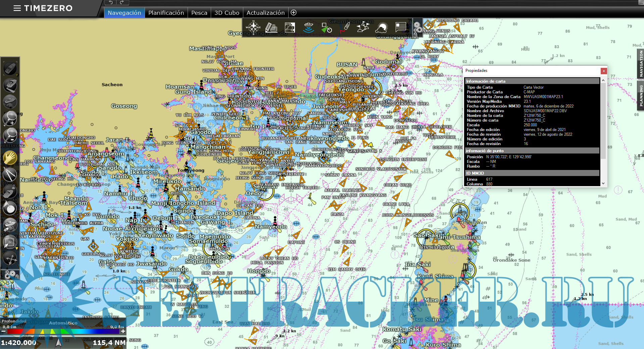Click the Automático depth shading button
Image resolution: width=644 pixels, height=349 pixels.
click(x=63, y=323)
